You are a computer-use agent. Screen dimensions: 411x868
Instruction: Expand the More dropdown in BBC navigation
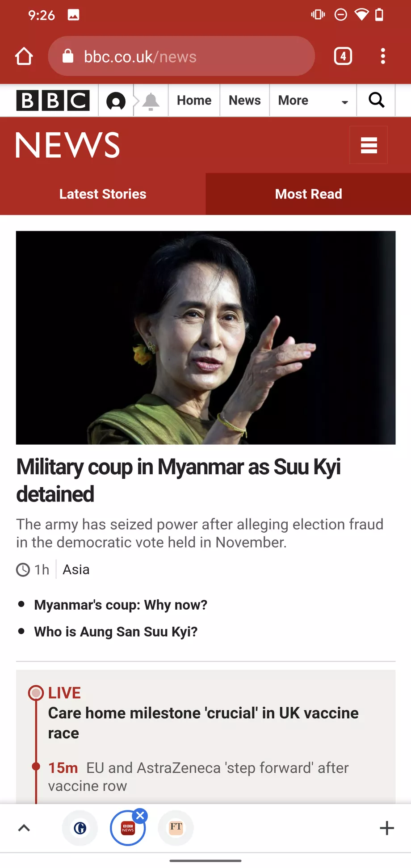tap(313, 101)
